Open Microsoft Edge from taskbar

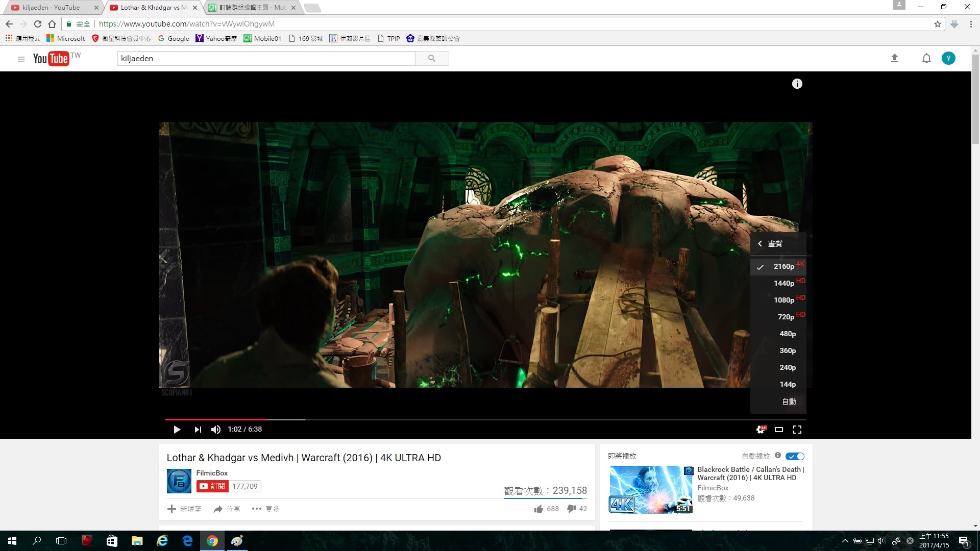pos(187,541)
